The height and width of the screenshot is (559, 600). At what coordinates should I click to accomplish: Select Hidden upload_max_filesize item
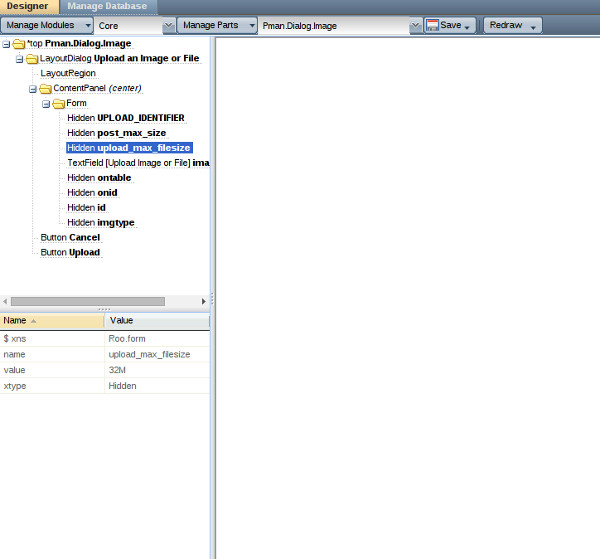[129, 148]
